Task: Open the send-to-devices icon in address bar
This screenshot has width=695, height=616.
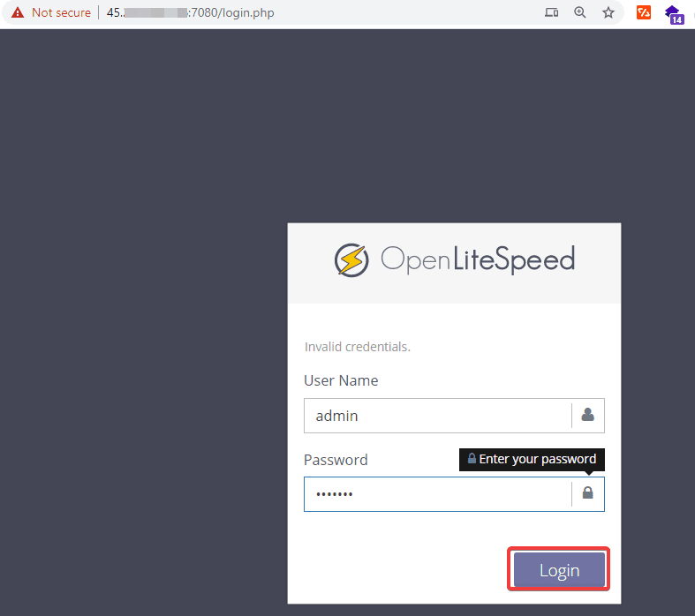Action: (x=551, y=12)
